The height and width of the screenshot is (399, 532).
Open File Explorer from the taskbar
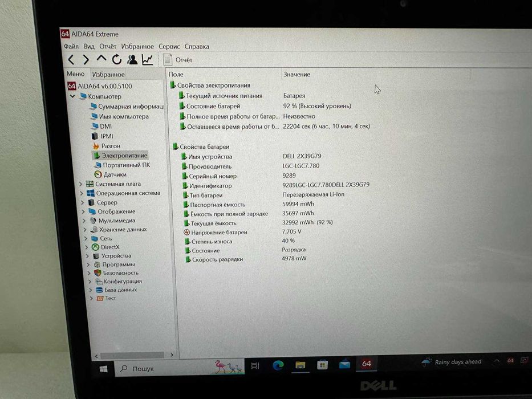pyautogui.click(x=300, y=365)
